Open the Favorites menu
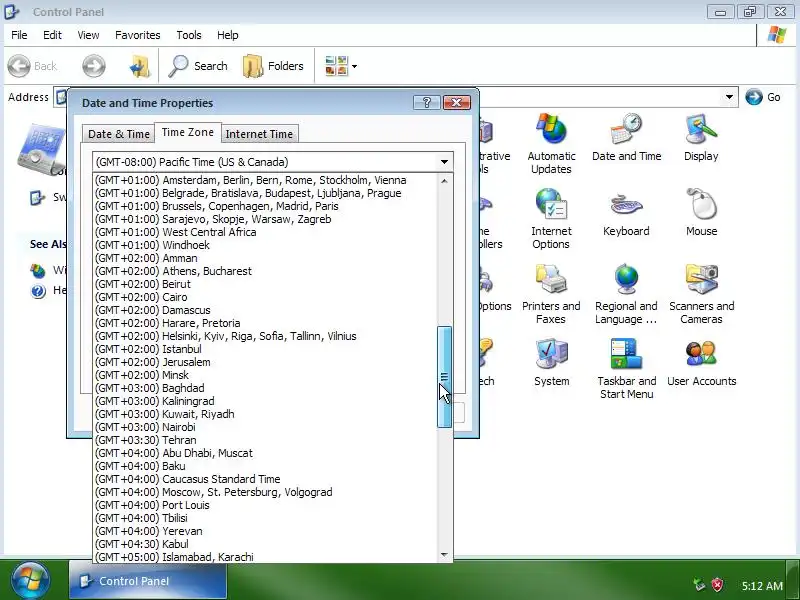The image size is (800, 600). point(138,35)
